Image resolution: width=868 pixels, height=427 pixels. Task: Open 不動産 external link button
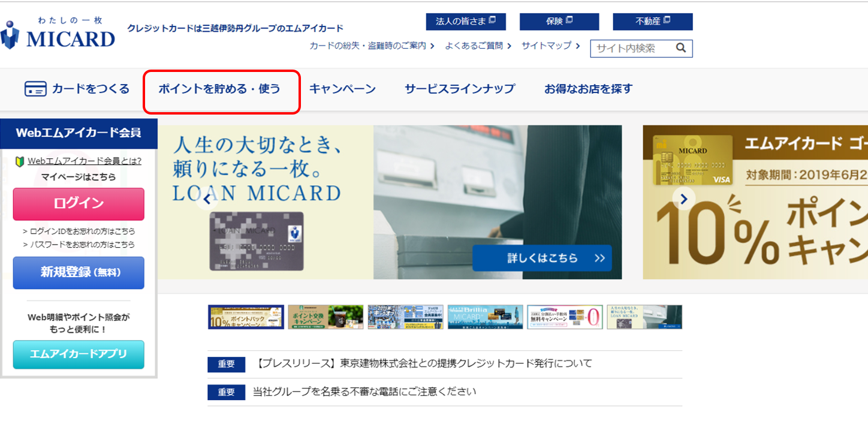point(653,22)
